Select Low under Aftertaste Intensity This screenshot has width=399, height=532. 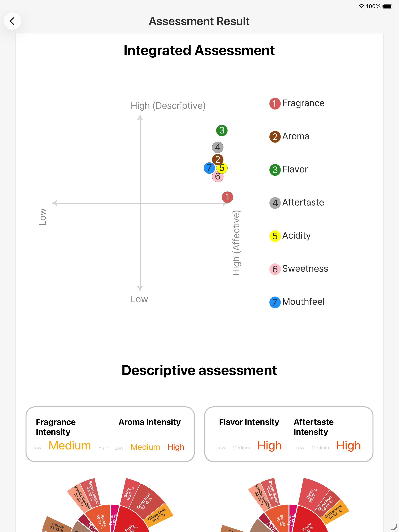(x=300, y=447)
